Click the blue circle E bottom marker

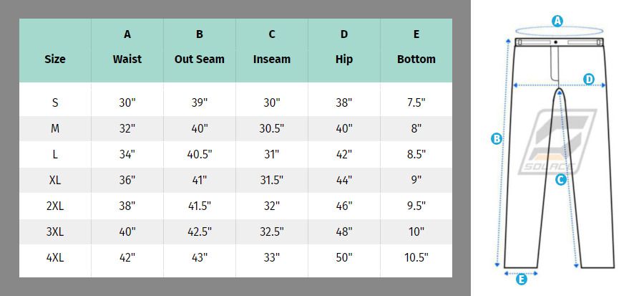point(521,280)
